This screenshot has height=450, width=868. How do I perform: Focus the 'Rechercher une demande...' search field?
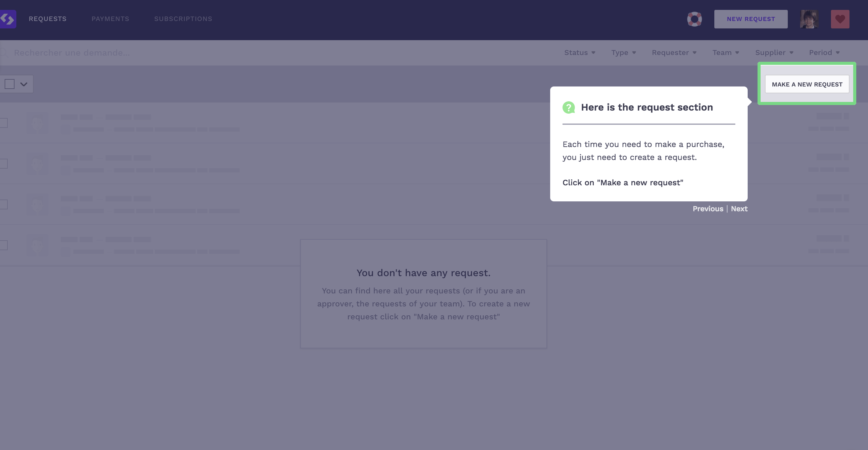tap(72, 53)
